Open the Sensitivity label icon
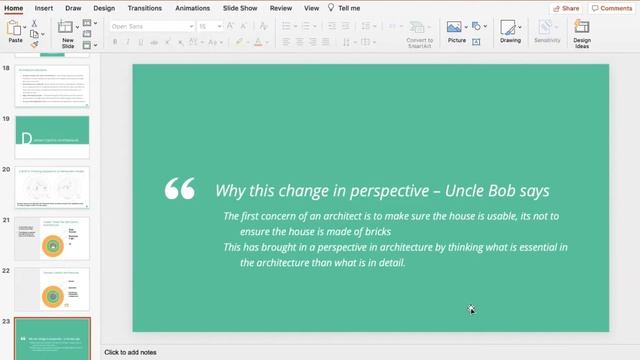Screen dimensions: 640x360 tap(545, 28)
